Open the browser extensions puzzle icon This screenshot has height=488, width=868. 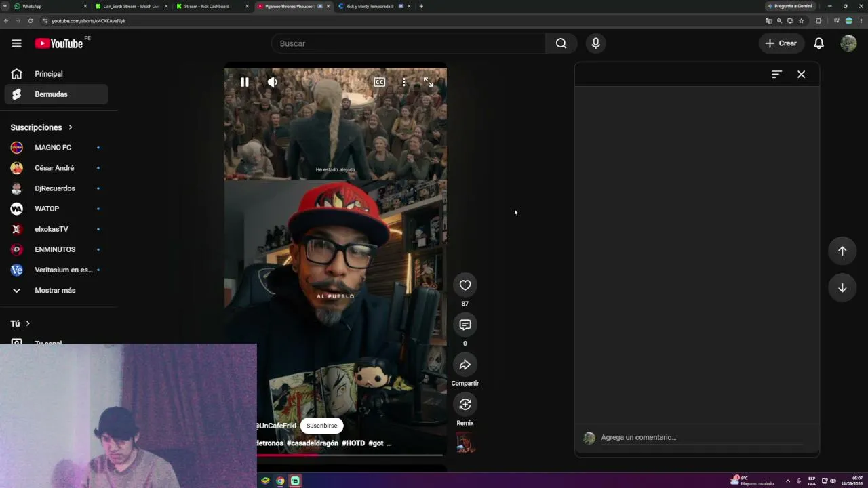[818, 21]
